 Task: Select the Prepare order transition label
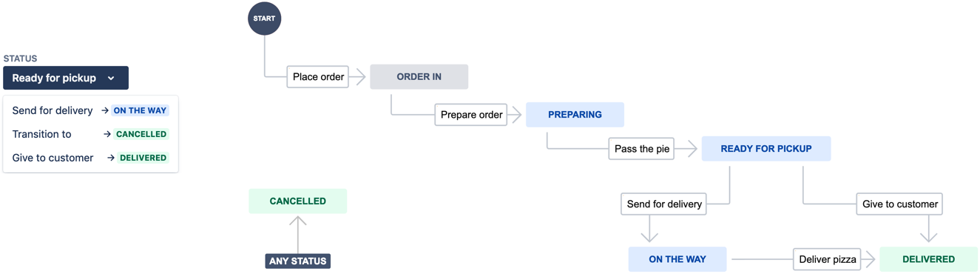[x=471, y=115]
